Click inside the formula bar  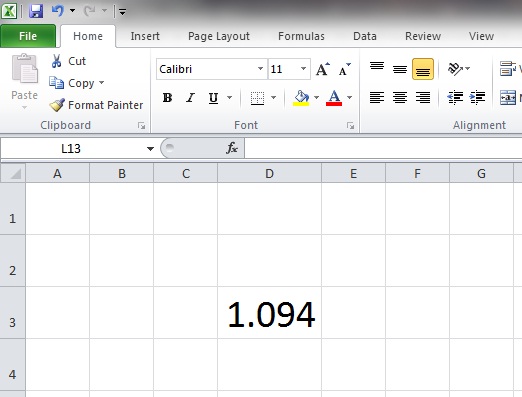(x=383, y=148)
